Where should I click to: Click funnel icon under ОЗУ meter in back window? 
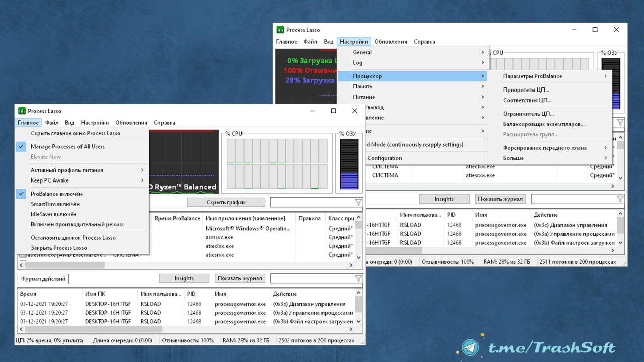pos(620,122)
